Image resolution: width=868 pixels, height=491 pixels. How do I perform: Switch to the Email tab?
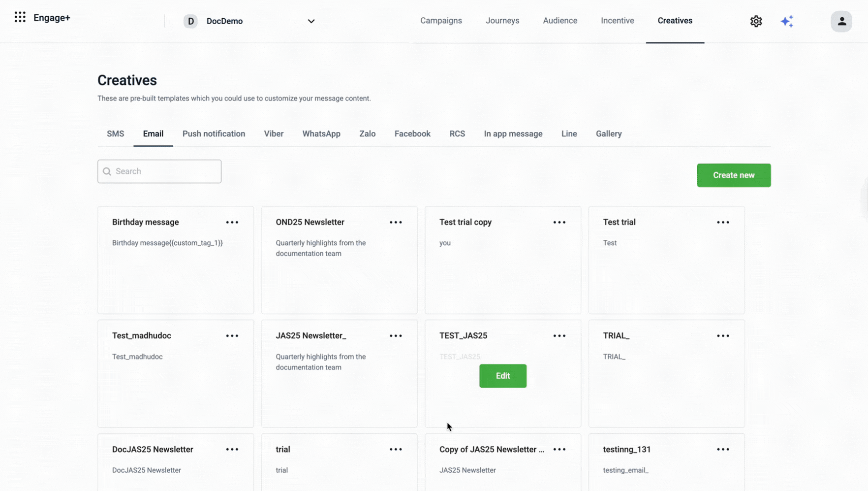[153, 134]
